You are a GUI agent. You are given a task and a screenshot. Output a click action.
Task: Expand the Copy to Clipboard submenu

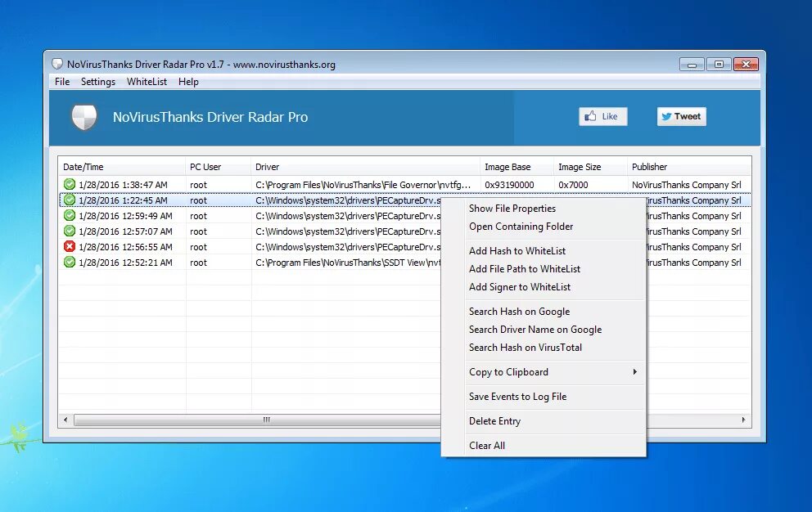coord(544,371)
